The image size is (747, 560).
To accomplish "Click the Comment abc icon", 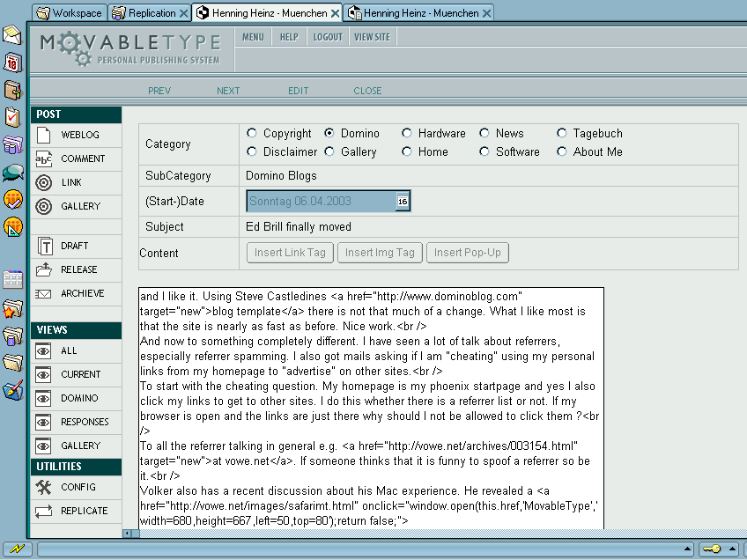I will coord(44,158).
